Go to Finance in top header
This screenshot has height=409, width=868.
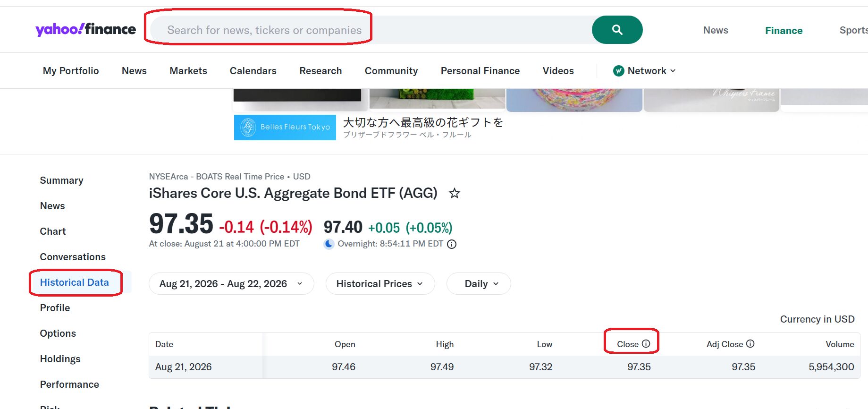(784, 31)
